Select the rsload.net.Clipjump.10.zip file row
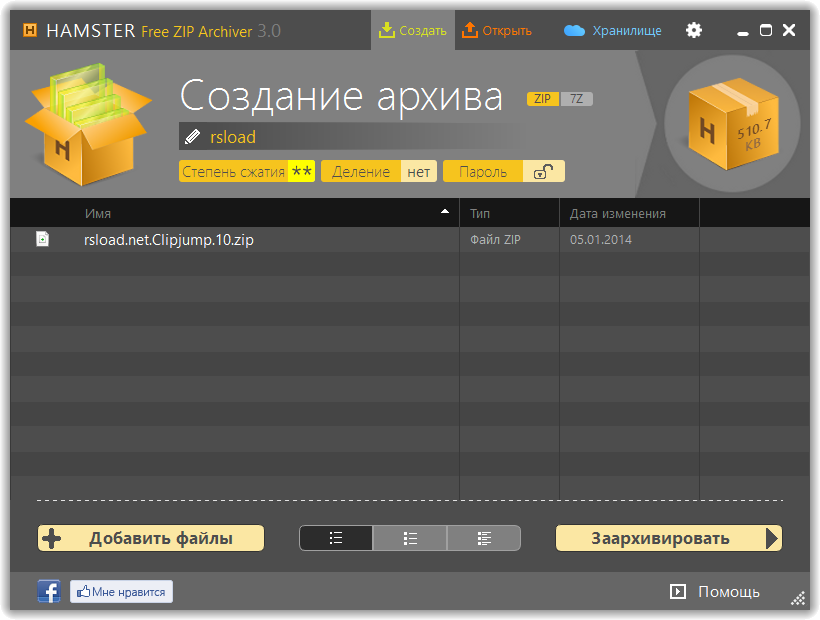The image size is (820, 620). (168, 239)
